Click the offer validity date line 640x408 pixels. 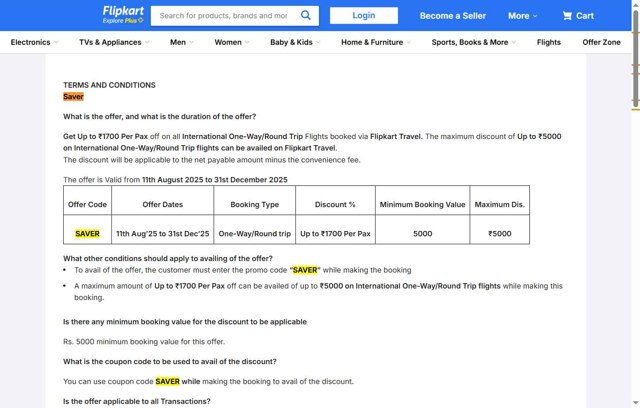pos(175,180)
